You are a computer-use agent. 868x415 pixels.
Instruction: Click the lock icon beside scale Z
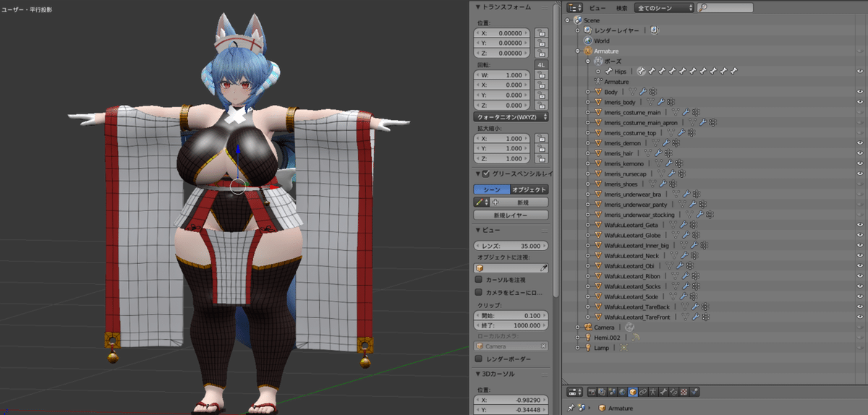tap(541, 158)
